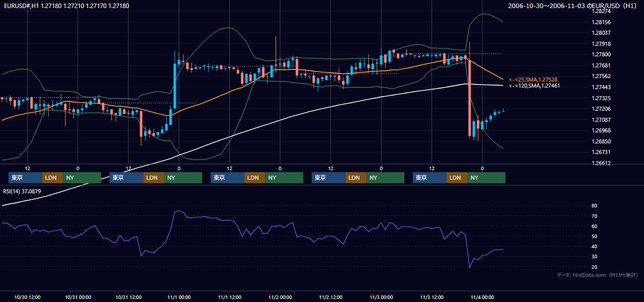The image size is (644, 302).
Task: Select the rightmost LDN session block
Action: [457, 178]
